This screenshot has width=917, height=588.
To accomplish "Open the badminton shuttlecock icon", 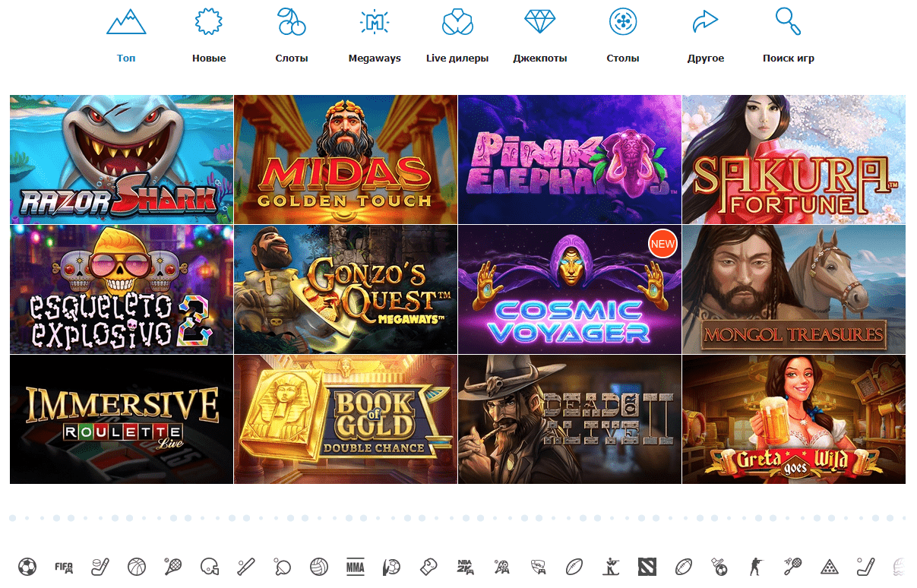I will pos(792,567).
